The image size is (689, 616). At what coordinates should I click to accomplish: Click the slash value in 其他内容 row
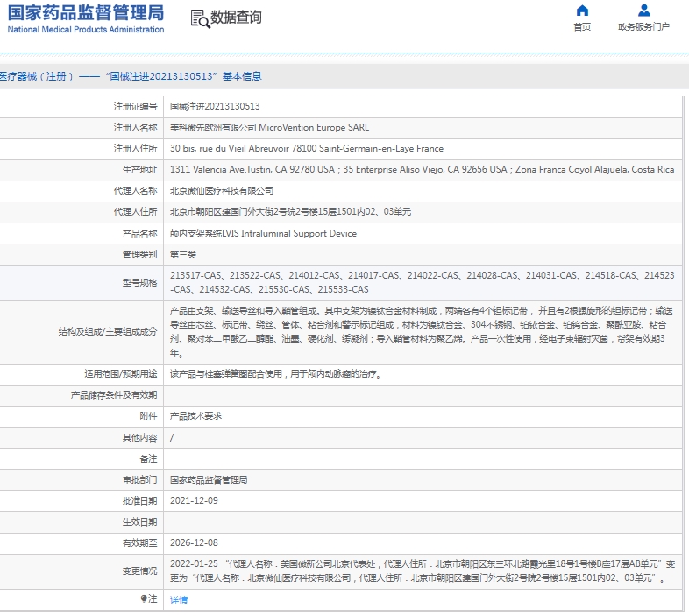click(x=172, y=437)
